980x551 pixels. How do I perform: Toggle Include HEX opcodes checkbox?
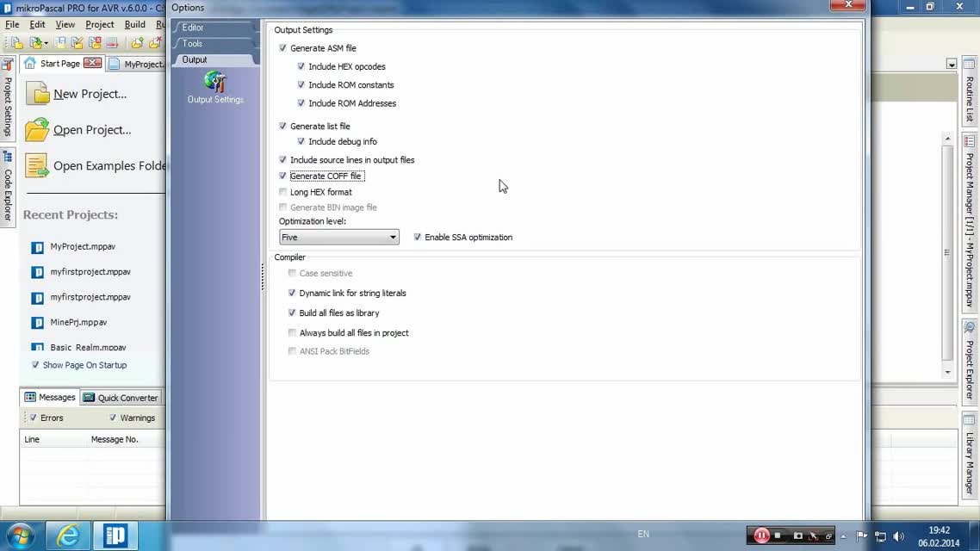[301, 66]
